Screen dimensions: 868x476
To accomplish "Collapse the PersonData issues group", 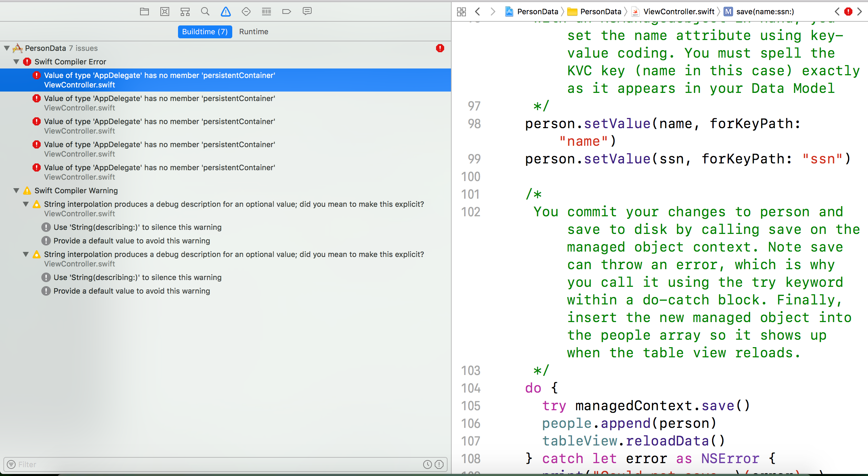I will click(x=7, y=48).
